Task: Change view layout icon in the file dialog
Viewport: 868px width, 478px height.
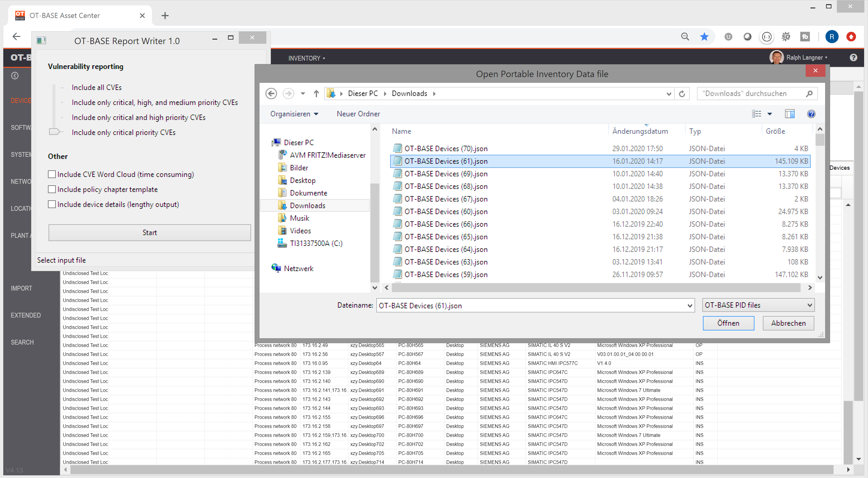Action: (x=757, y=114)
